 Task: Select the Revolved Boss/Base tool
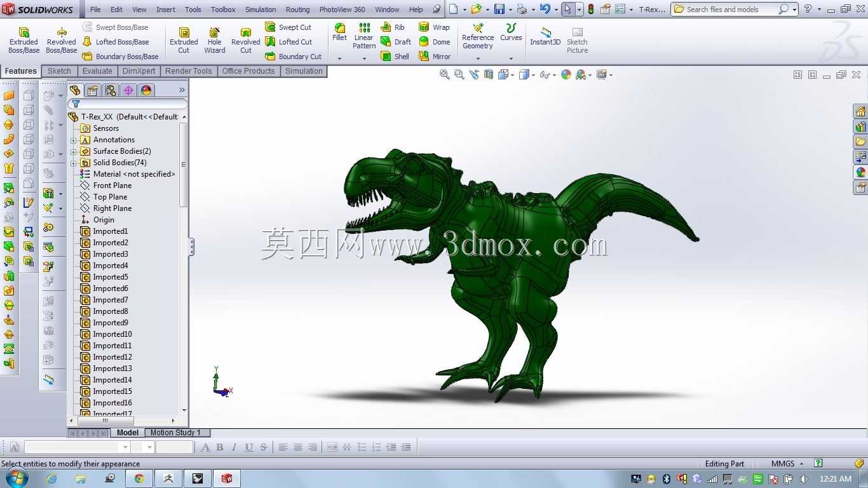62,40
